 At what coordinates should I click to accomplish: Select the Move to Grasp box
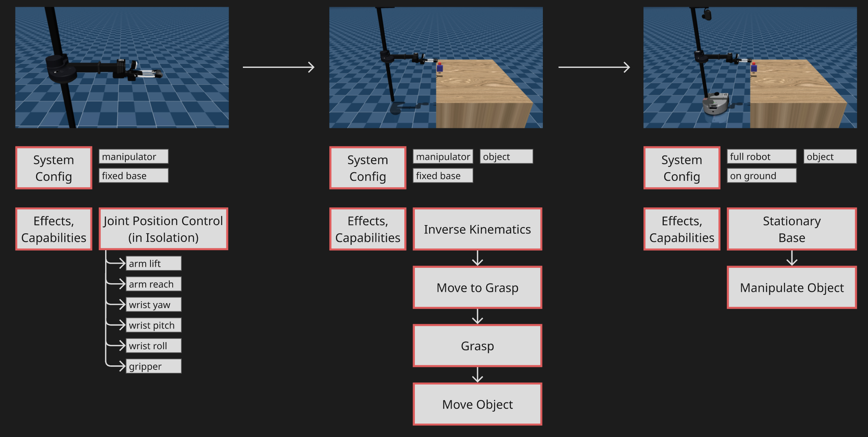[x=477, y=287]
